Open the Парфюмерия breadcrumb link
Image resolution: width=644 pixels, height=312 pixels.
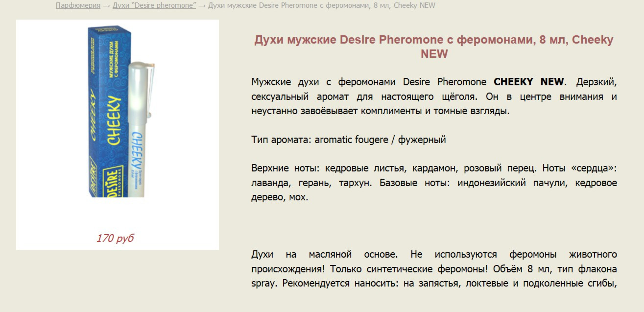(x=78, y=5)
